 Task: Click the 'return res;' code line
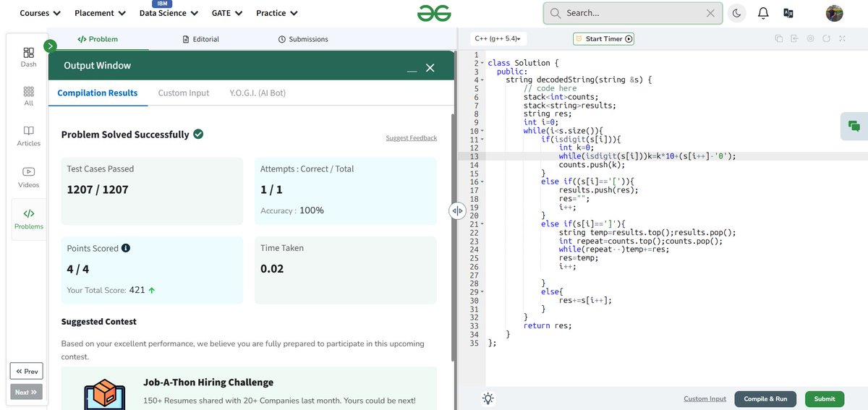pos(548,325)
